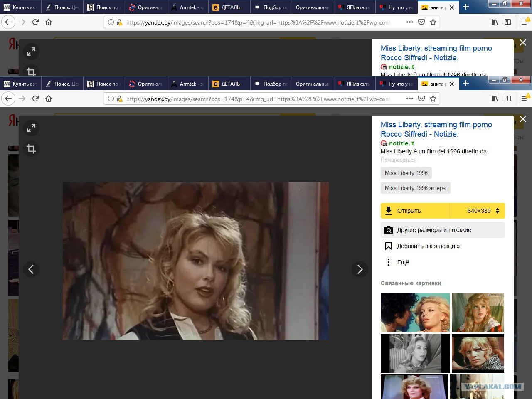Go back using the top toolbar's back arrow
This screenshot has width=532, height=399.
point(8,22)
